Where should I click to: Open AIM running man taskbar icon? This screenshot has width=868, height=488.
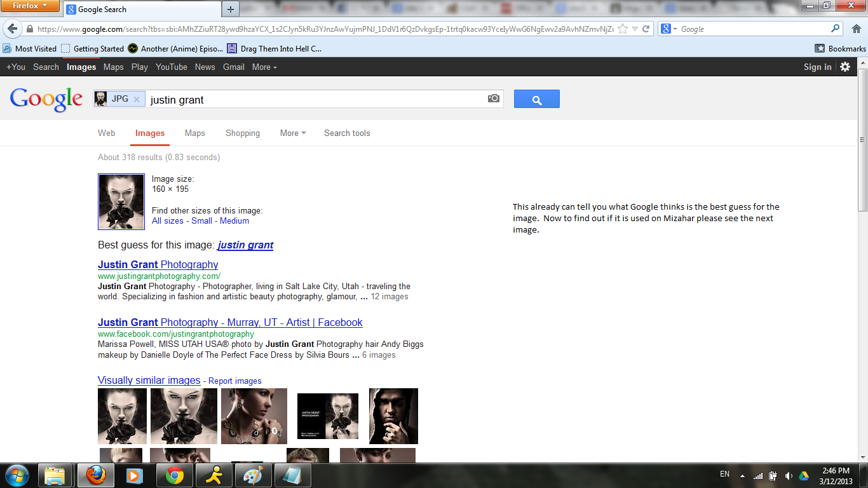tap(214, 475)
